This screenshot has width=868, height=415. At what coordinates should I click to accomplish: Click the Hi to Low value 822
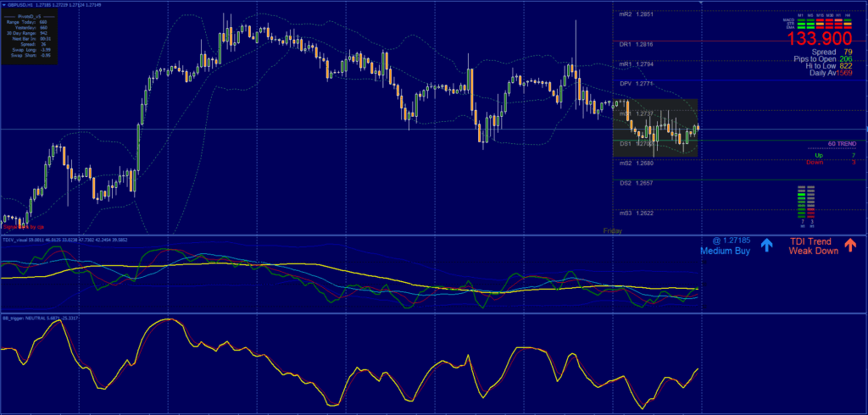coord(846,66)
